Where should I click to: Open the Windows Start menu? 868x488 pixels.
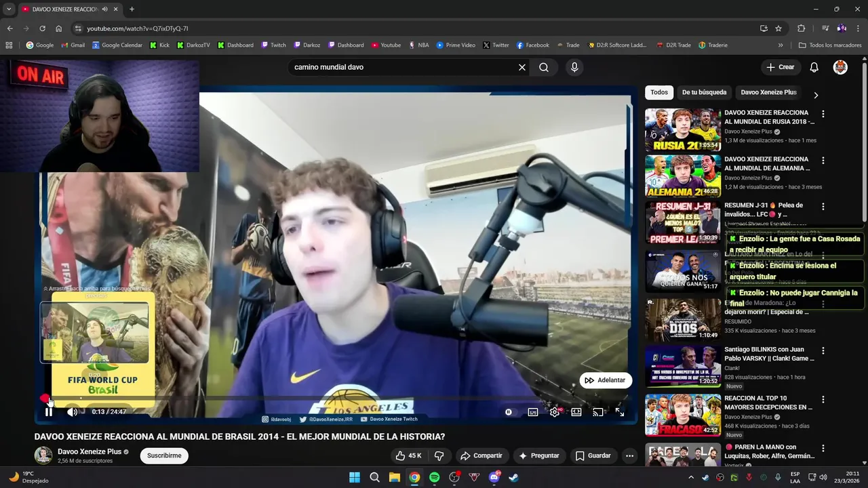pyautogui.click(x=355, y=477)
